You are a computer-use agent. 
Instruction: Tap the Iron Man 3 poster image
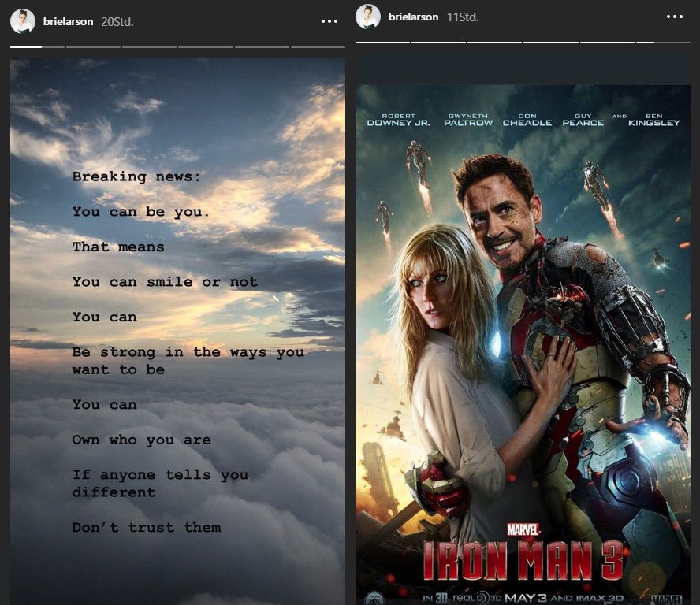click(x=523, y=345)
